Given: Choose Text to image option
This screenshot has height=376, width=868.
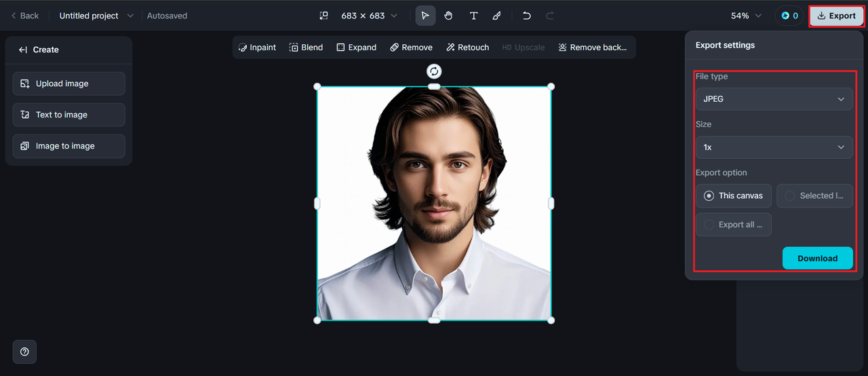Looking at the screenshot, I should 68,115.
